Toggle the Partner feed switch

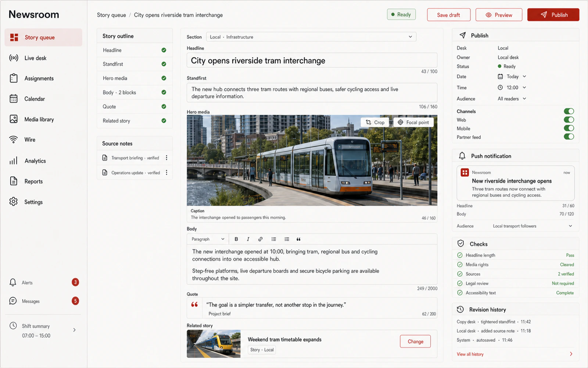click(569, 137)
